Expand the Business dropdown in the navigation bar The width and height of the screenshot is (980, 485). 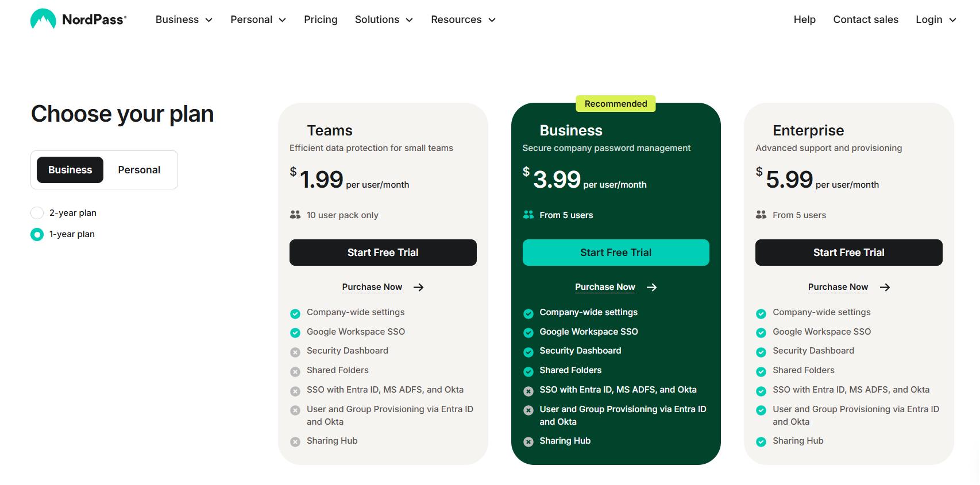pos(184,20)
